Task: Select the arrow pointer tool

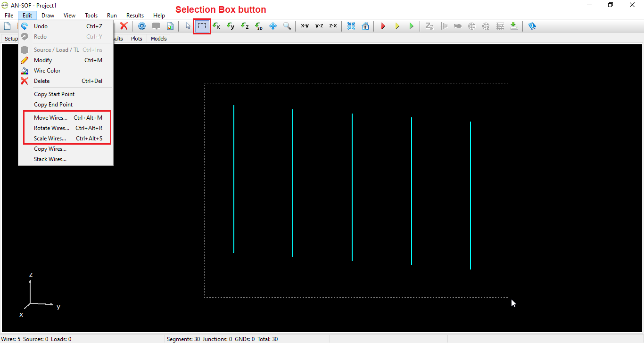Action: pos(188,26)
